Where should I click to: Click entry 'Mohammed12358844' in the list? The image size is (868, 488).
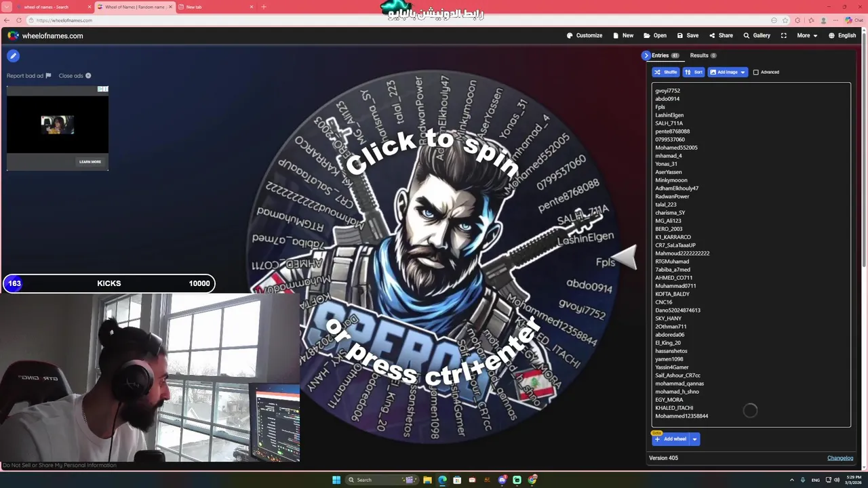pyautogui.click(x=682, y=415)
